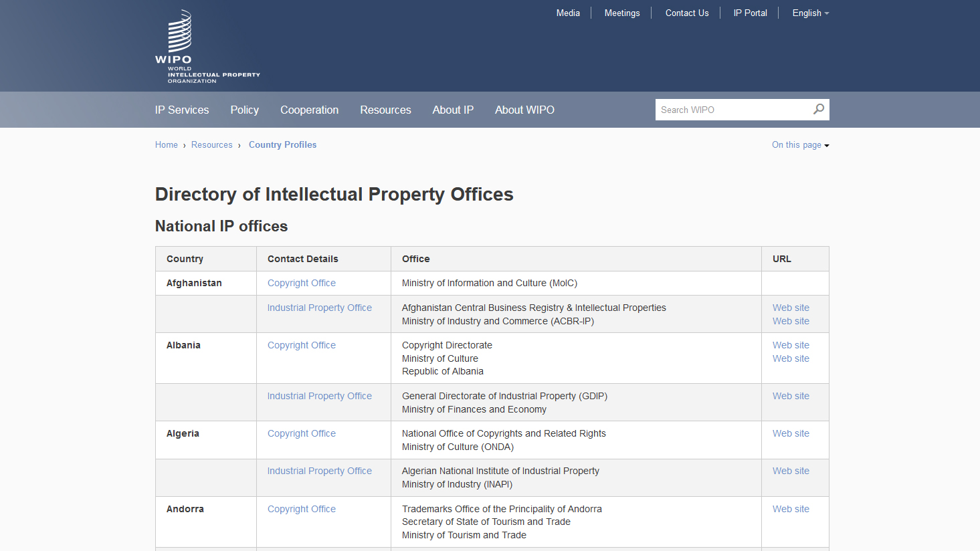The width and height of the screenshot is (980, 551).
Task: Open Algeria's Industrial Property Office link
Action: (320, 471)
